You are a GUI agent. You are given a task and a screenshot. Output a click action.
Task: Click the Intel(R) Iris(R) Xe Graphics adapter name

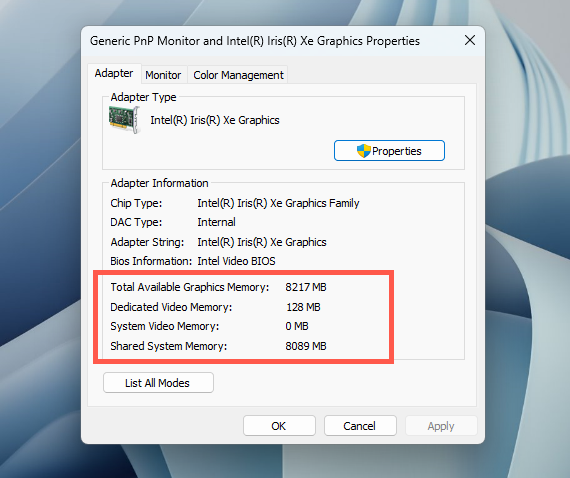click(x=215, y=120)
